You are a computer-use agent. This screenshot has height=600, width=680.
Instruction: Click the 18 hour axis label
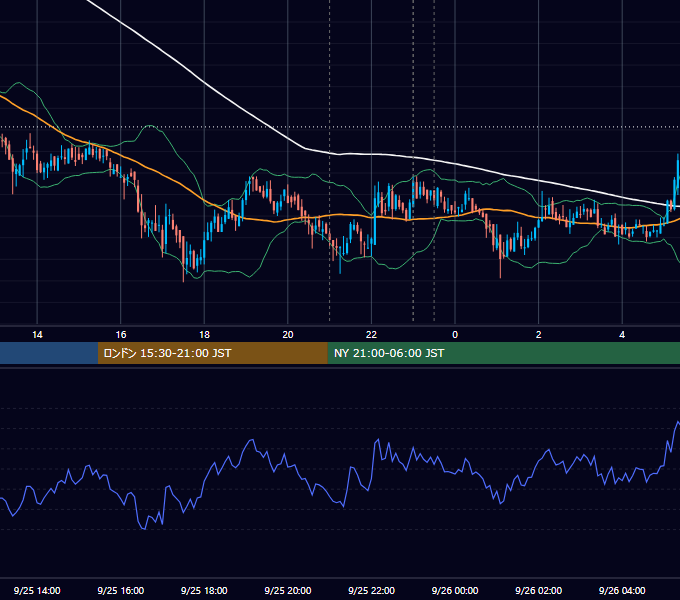(x=204, y=335)
